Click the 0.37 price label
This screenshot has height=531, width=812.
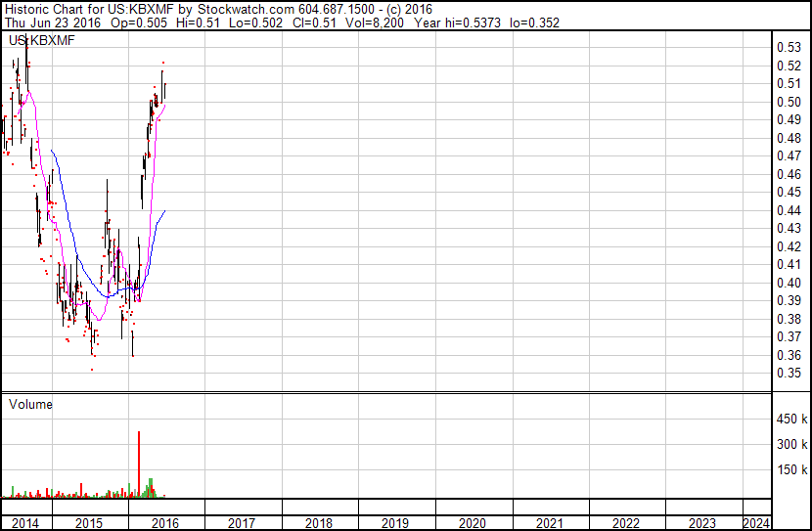(789, 337)
